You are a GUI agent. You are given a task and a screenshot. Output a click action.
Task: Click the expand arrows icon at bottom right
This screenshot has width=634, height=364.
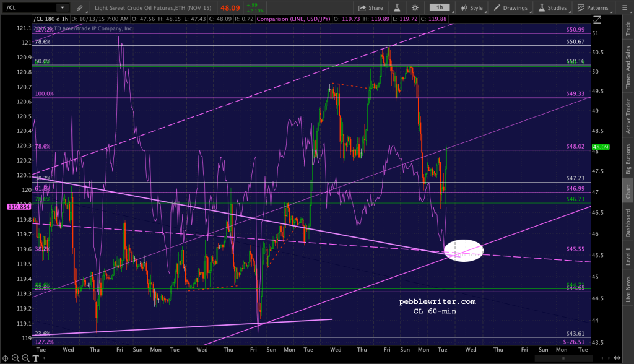pyautogui.click(x=617, y=358)
